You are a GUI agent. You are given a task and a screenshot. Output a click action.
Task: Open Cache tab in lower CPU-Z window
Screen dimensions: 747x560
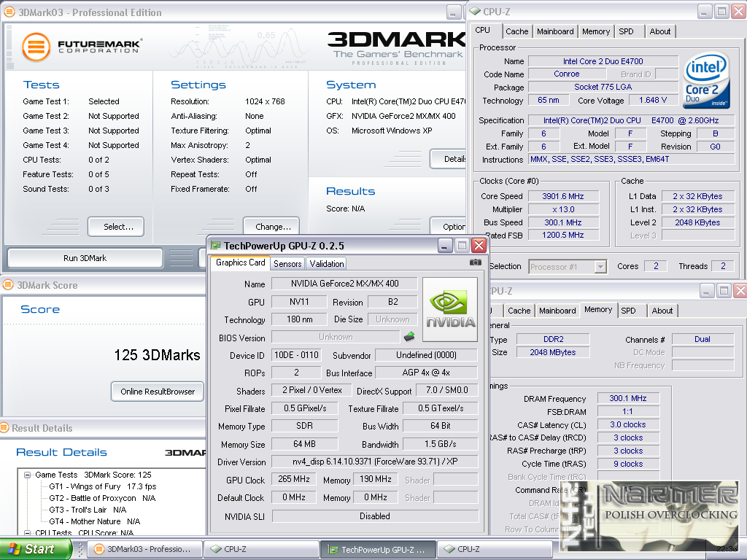[519, 311]
